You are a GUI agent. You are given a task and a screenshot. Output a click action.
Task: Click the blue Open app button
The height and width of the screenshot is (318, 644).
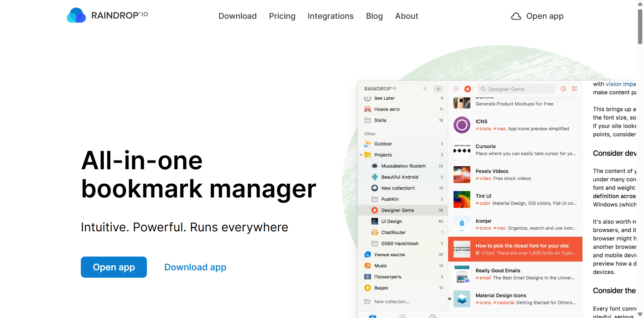pyautogui.click(x=114, y=267)
